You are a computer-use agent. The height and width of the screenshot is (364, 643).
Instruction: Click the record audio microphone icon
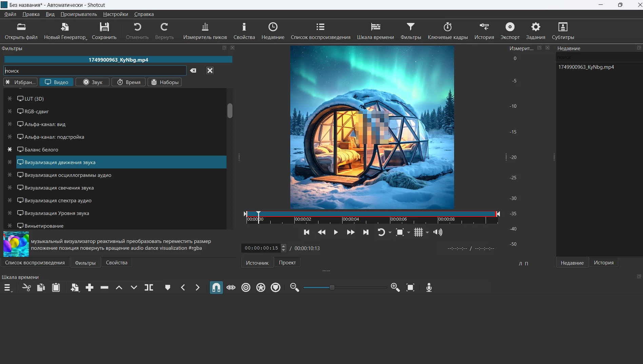429,288
